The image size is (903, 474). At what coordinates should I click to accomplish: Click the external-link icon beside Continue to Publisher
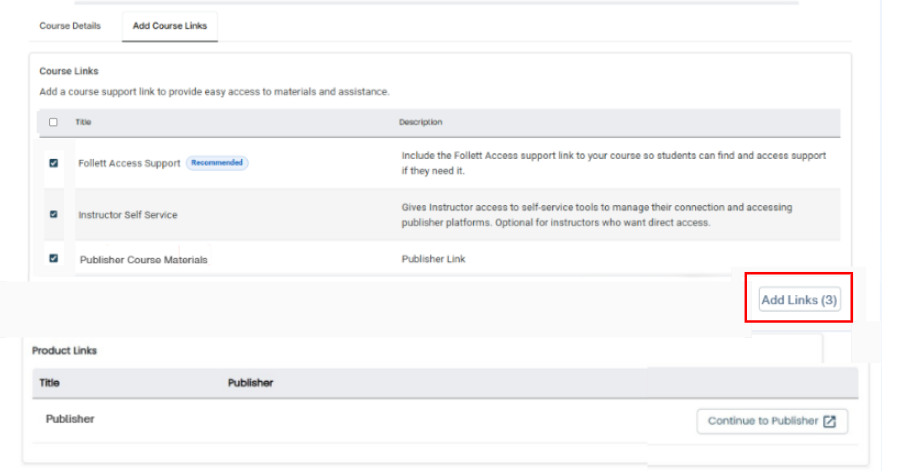[829, 422]
